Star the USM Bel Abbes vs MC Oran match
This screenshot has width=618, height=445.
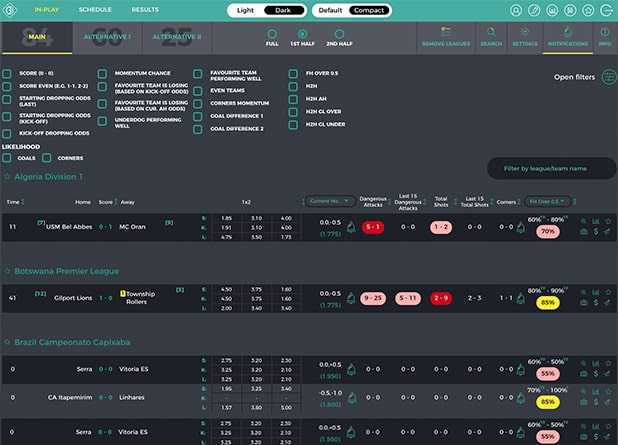coord(608,221)
